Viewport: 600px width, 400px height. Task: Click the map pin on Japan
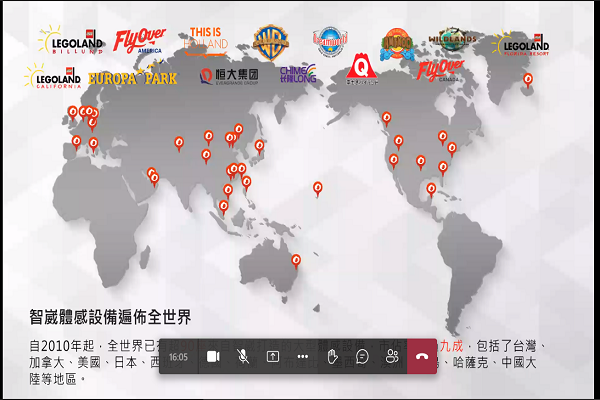(259, 147)
